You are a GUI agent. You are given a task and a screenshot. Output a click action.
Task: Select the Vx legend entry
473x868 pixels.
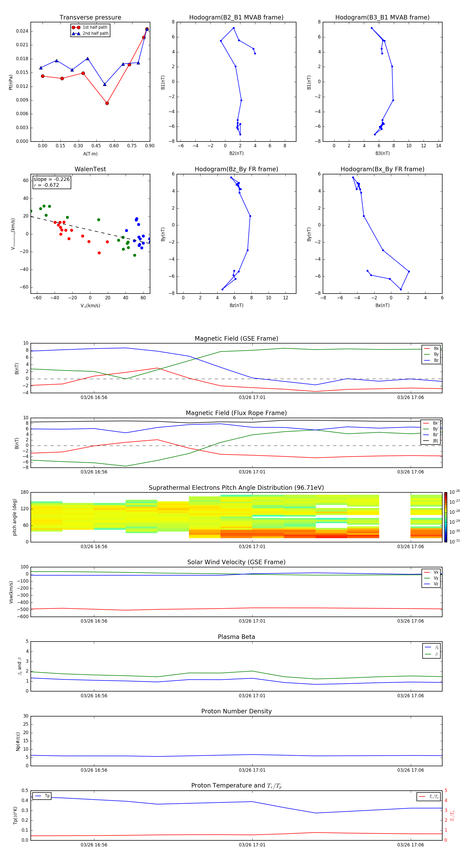coord(431,572)
